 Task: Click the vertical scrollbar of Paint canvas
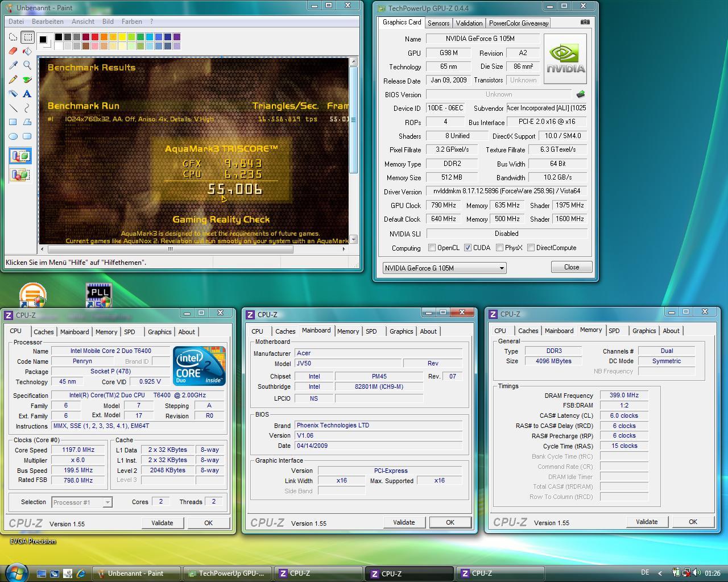point(354,150)
